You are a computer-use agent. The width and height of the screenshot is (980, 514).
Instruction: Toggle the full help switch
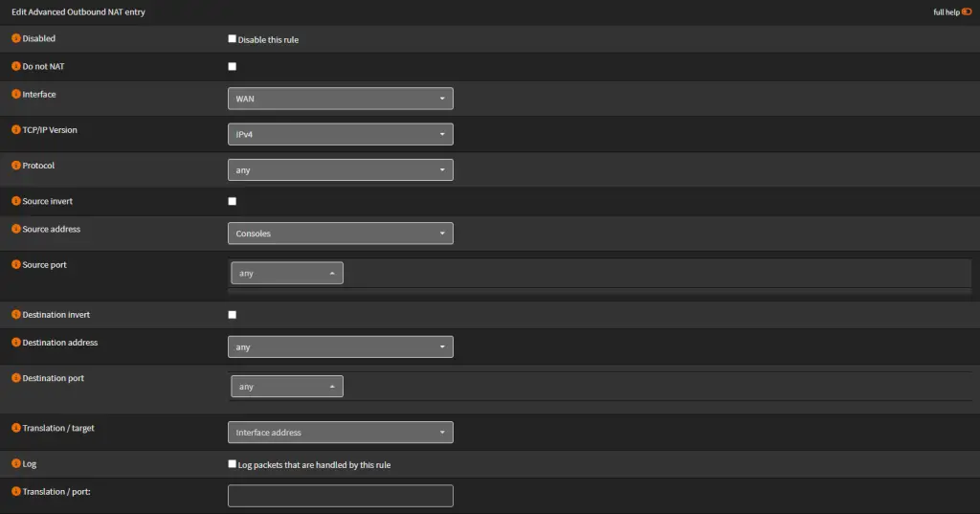coord(967,12)
